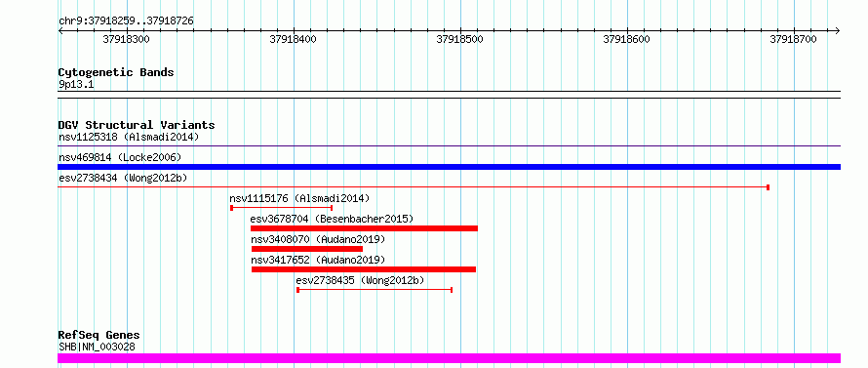Viewport: 868px width, 368px height.
Task: Select variant label esv2738434 (Wong2012b)
Action: tap(123, 178)
